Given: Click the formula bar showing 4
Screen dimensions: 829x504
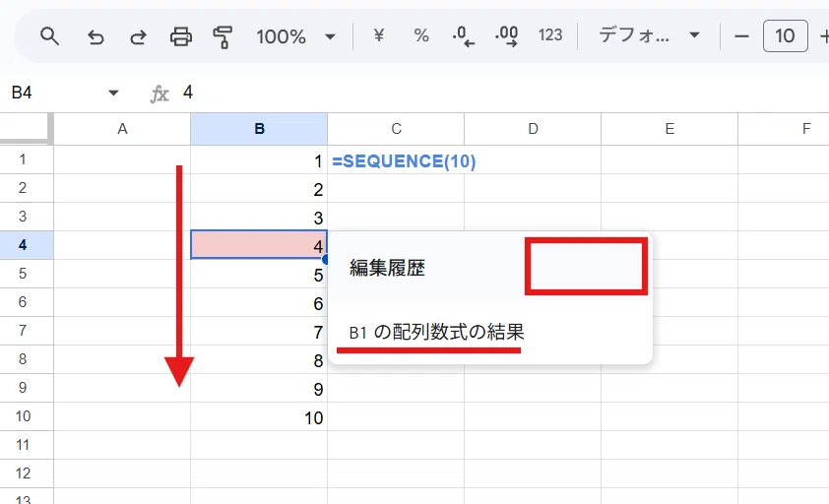Looking at the screenshot, I should pos(502,93).
